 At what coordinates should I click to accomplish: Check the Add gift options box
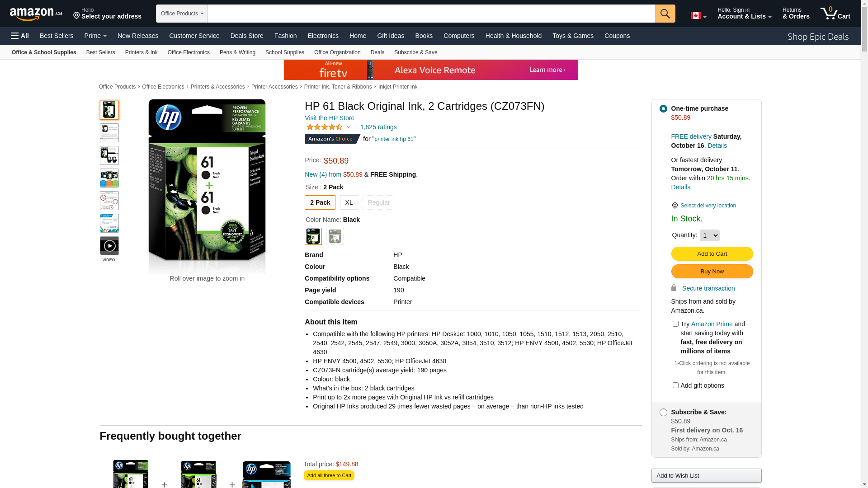pyautogui.click(x=675, y=385)
